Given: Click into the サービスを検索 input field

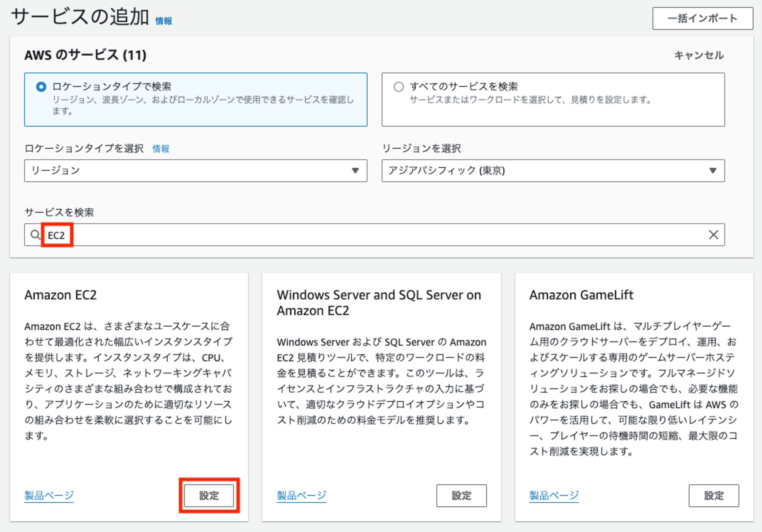Looking at the screenshot, I should 375,235.
